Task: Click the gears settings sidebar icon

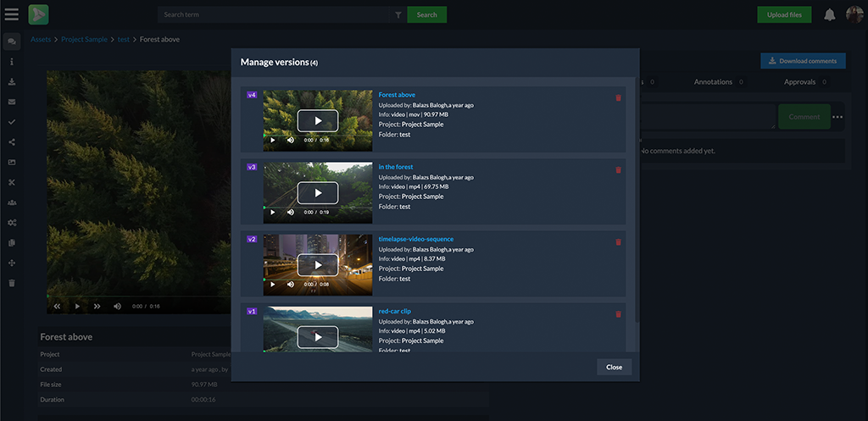Action: click(12, 223)
